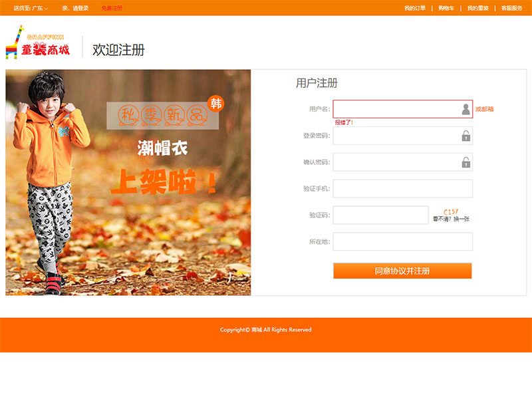The image size is (532, 395).
Task: Click the 免费注册 link
Action: click(112, 8)
